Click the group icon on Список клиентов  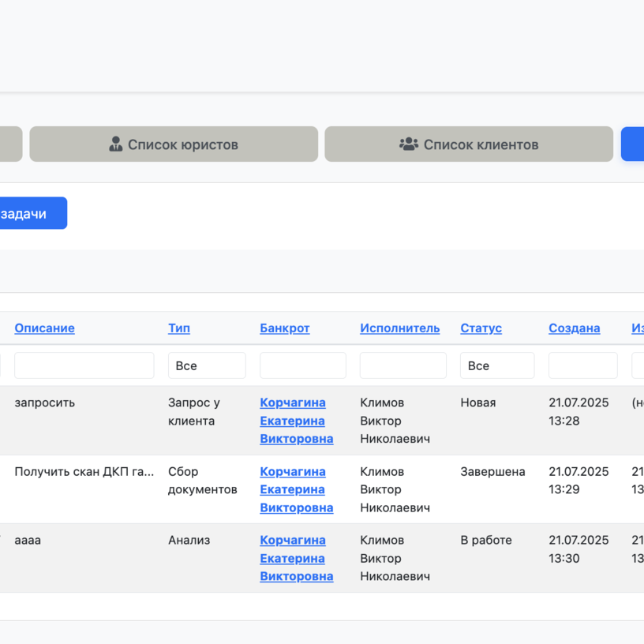[x=409, y=144]
